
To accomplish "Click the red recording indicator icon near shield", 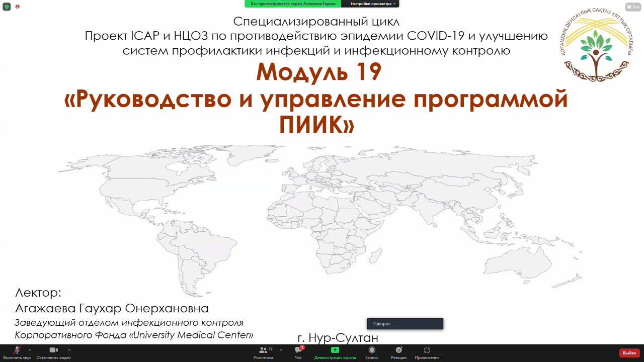I will point(18,7).
